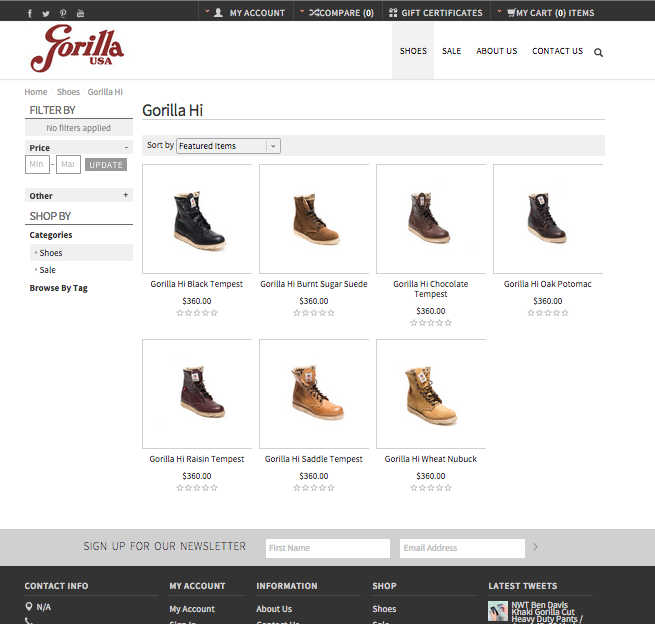Viewport: 655px width, 624px height.
Task: Open the Facebook social icon
Action: click(30, 13)
